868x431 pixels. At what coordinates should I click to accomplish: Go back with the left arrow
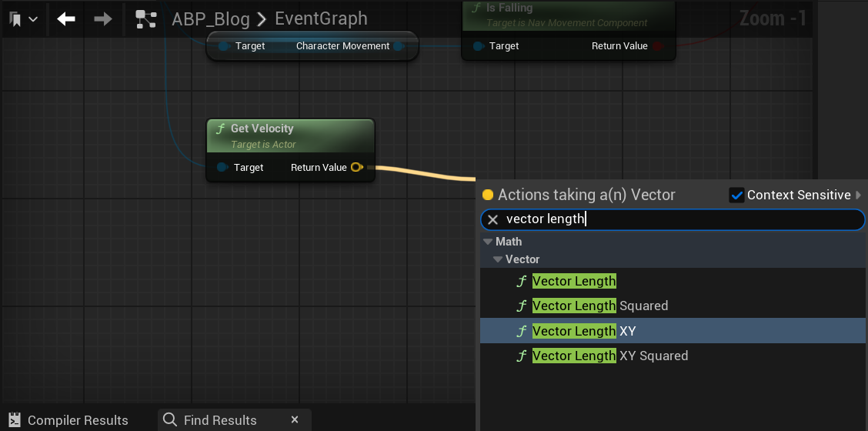66,19
